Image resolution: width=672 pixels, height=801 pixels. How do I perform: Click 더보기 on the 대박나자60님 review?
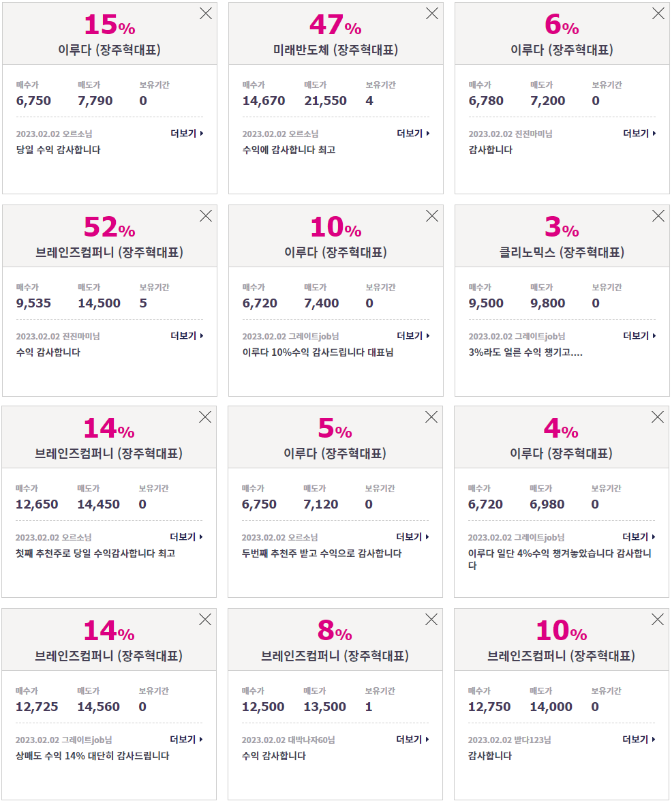click(x=412, y=739)
